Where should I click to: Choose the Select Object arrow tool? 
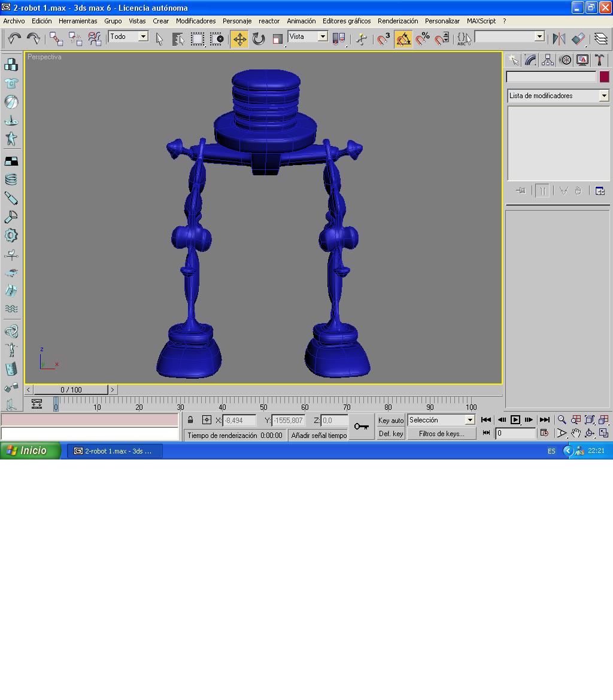tap(159, 39)
